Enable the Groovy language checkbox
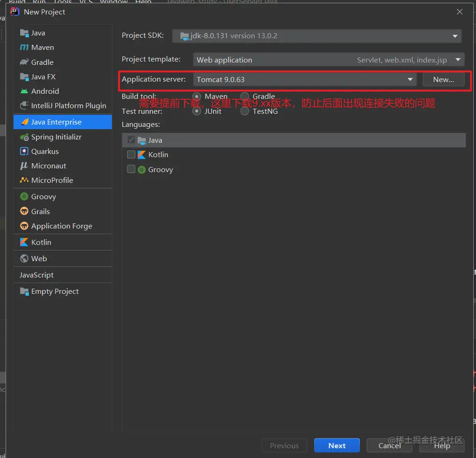476x458 pixels. (x=131, y=169)
